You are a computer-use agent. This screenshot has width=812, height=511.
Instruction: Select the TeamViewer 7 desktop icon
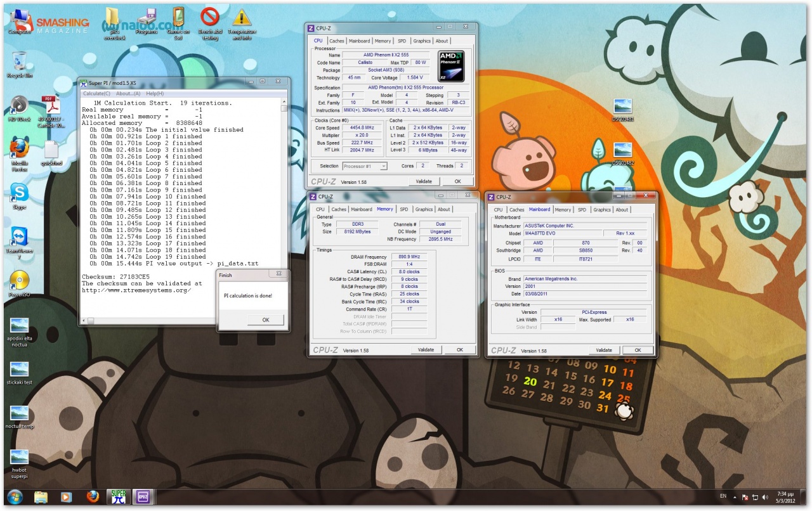point(20,243)
